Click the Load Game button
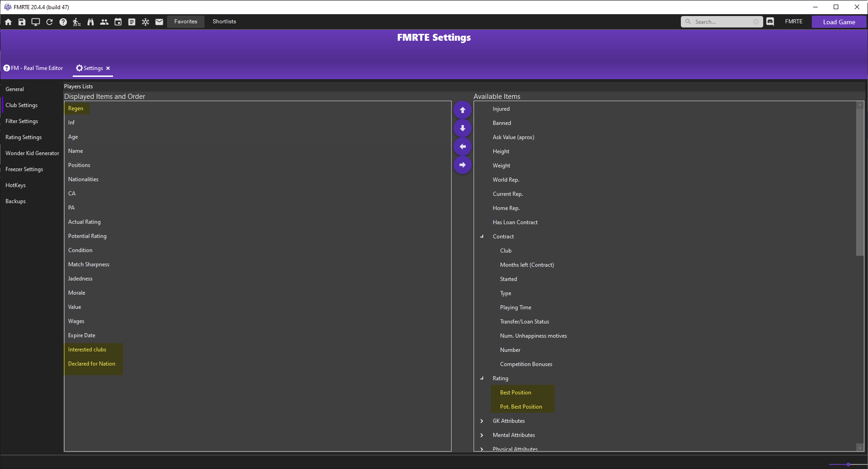Viewport: 868px width, 469px height. (839, 22)
